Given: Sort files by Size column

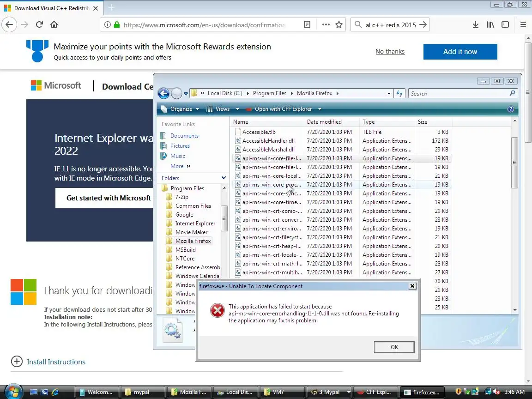Looking at the screenshot, I should coord(433,122).
